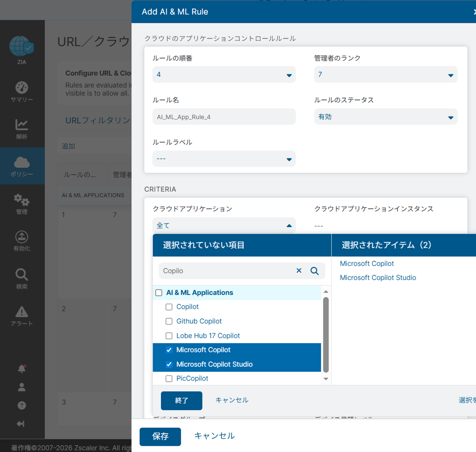The image size is (476, 452).
Task: Expand the ルールの順番 dropdown
Action: pos(224,75)
